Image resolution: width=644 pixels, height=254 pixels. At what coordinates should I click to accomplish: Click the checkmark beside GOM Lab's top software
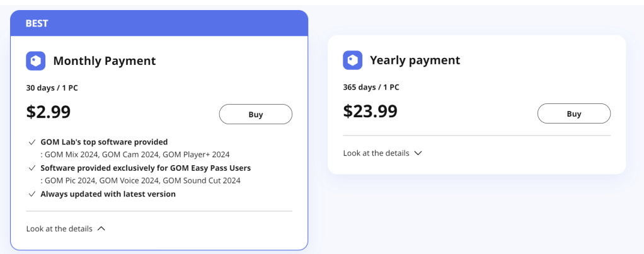click(x=32, y=142)
